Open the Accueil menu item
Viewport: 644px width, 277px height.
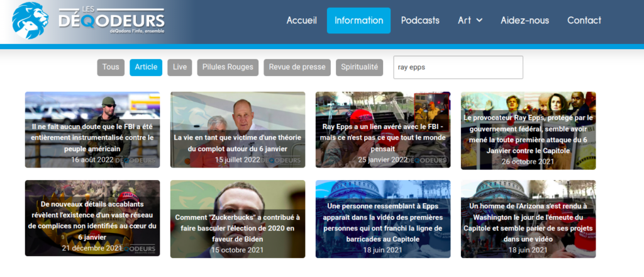point(301,21)
